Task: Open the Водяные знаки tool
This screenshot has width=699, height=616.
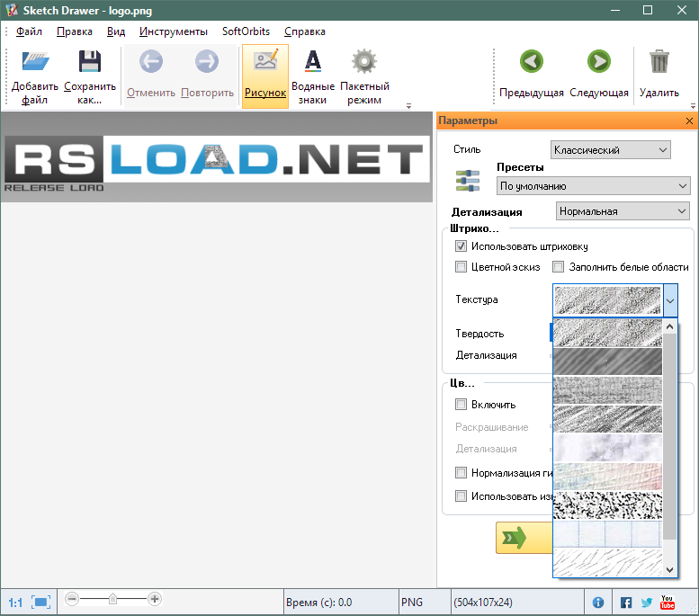Action: (312, 76)
